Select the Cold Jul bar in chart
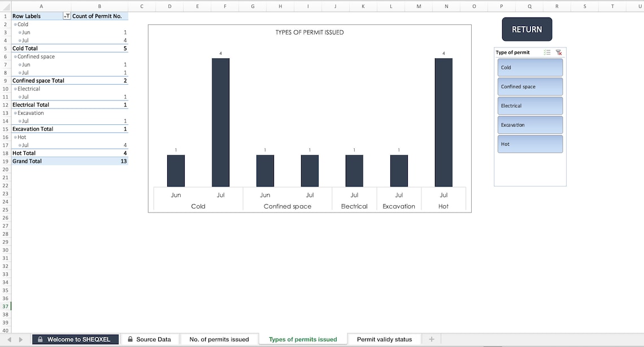 click(220, 123)
